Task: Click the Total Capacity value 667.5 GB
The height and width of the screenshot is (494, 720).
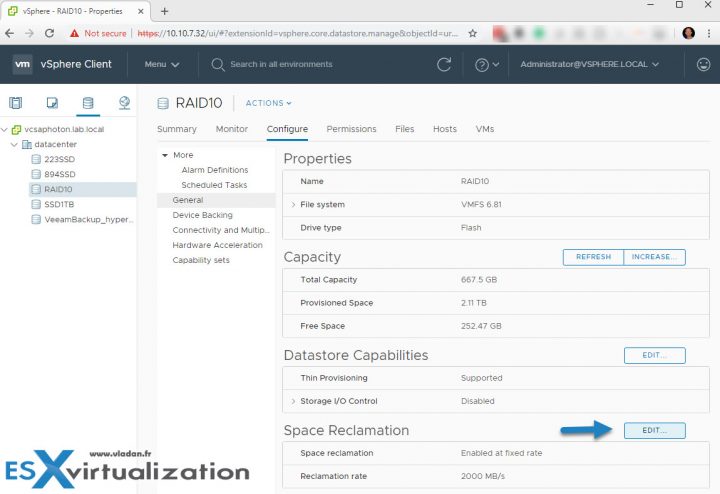Action: tap(479, 280)
